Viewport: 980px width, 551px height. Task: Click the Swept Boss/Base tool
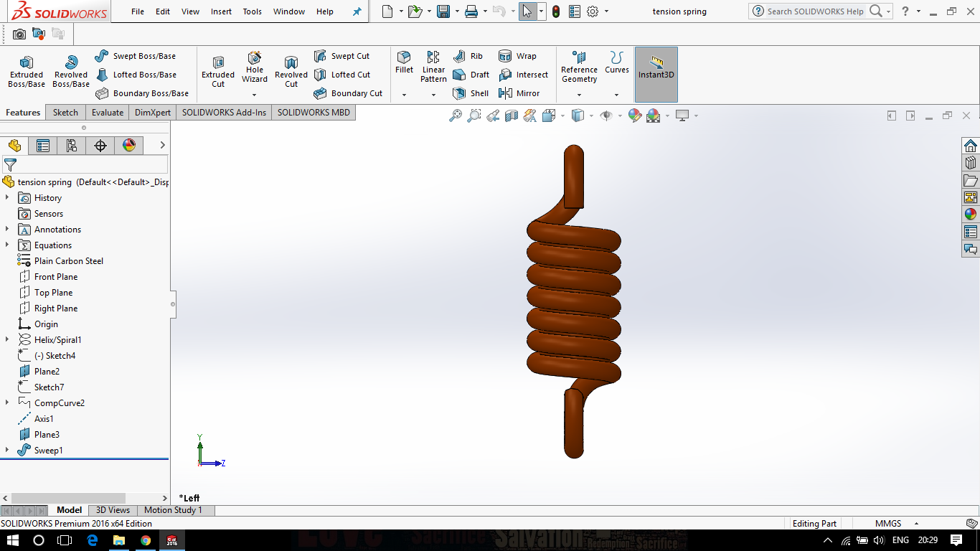[x=135, y=56]
